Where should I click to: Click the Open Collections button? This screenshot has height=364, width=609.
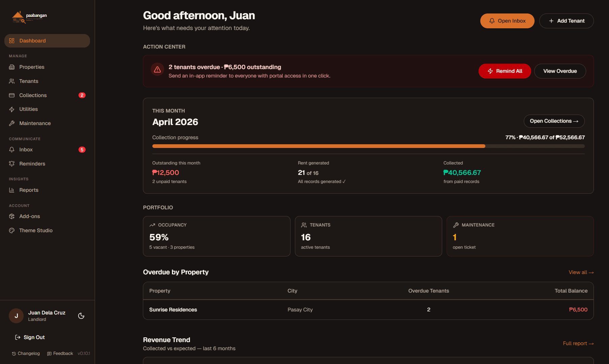click(554, 121)
